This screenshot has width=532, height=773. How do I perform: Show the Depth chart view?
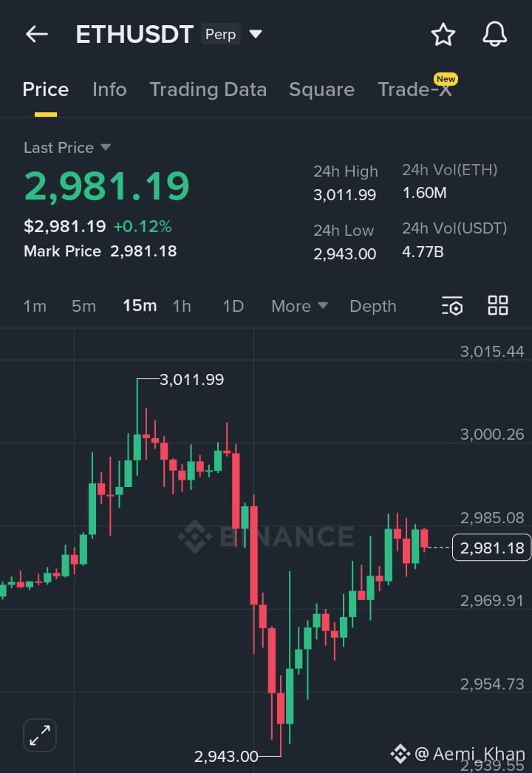(x=372, y=306)
